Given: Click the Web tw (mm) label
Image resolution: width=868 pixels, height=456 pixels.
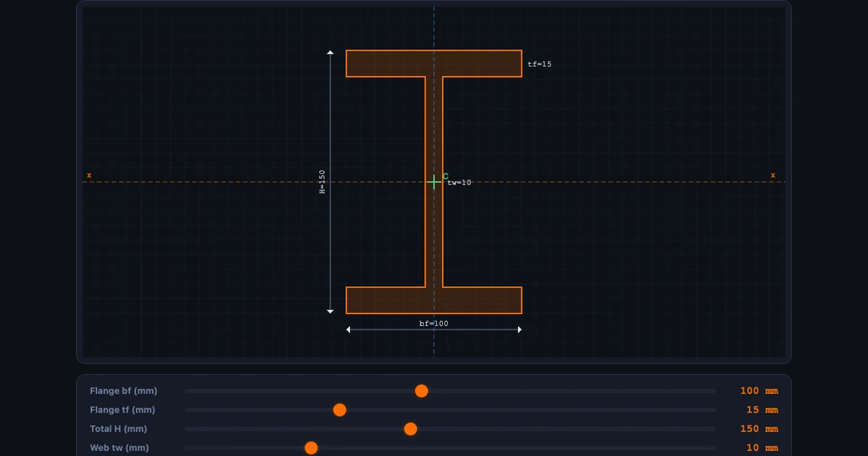Looking at the screenshot, I should click(x=119, y=448).
